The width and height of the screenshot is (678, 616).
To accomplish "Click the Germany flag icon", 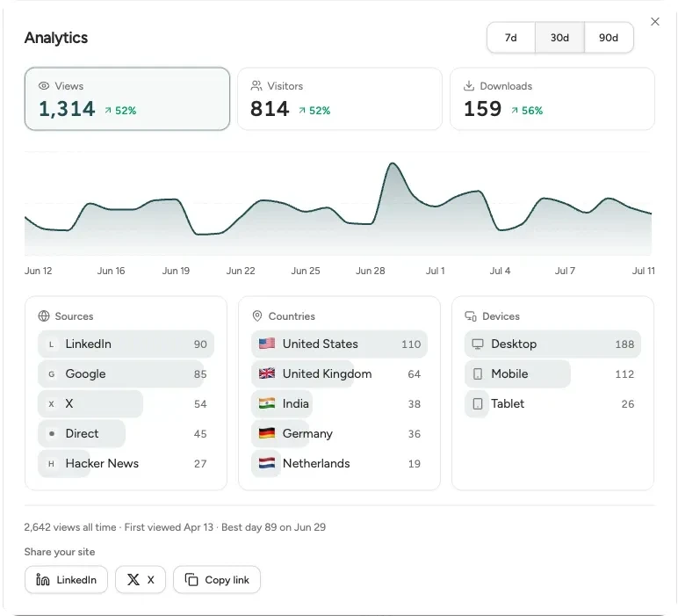I will click(x=267, y=433).
